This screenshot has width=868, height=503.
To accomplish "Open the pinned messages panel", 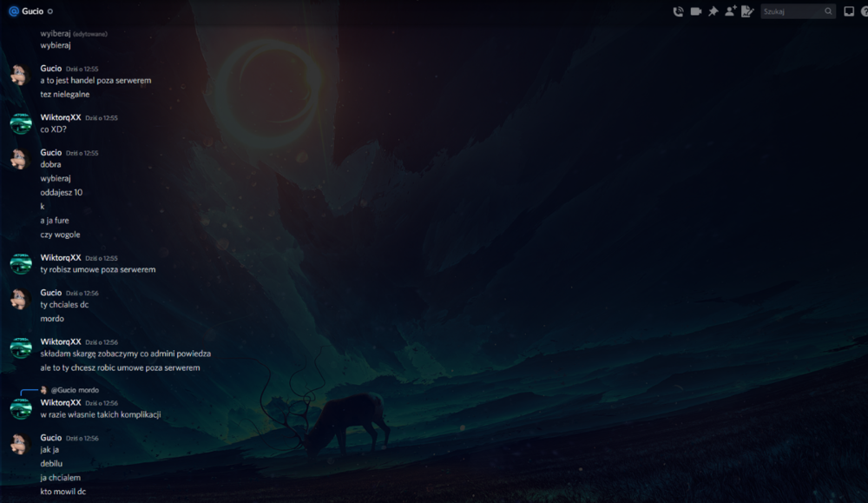I will [713, 11].
